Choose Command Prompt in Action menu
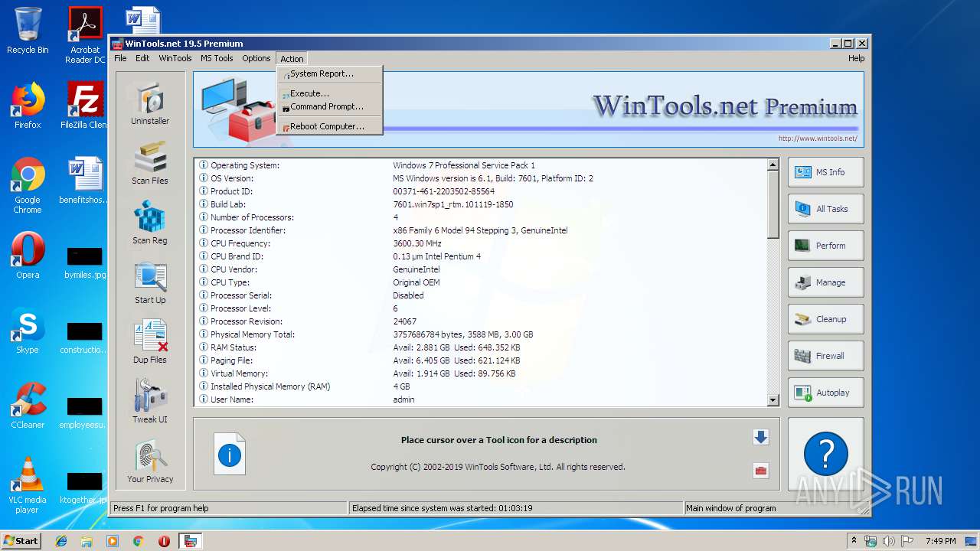Image resolution: width=980 pixels, height=551 pixels. [x=329, y=107]
